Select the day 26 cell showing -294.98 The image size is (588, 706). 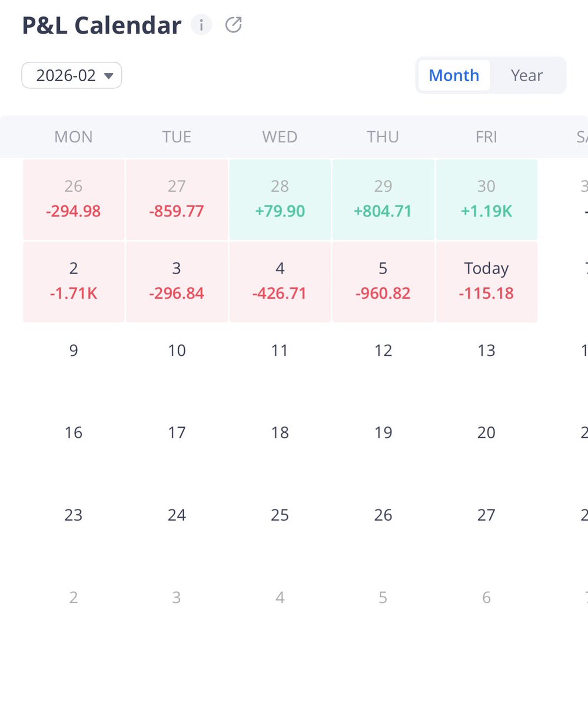click(x=74, y=199)
